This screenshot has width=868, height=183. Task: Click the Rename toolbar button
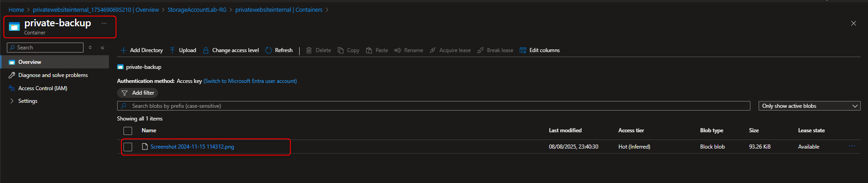tap(409, 50)
